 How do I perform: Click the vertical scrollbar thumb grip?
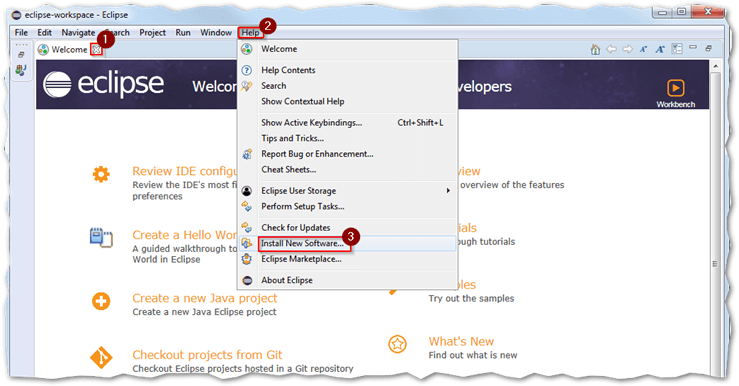[x=715, y=264]
